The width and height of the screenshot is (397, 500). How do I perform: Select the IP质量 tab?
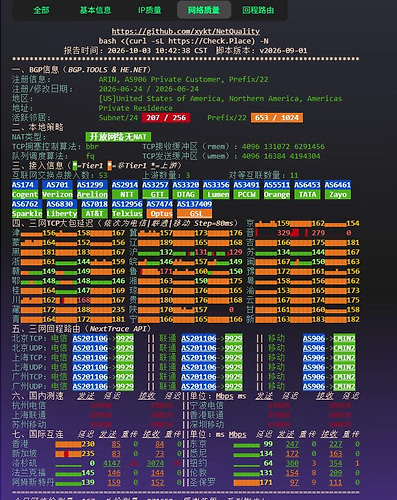[x=150, y=10]
